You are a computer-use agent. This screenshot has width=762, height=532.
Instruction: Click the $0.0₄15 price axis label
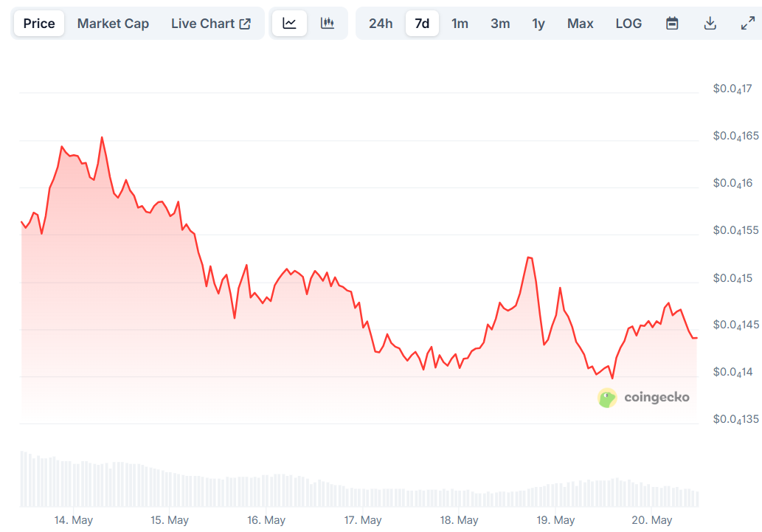(732, 278)
